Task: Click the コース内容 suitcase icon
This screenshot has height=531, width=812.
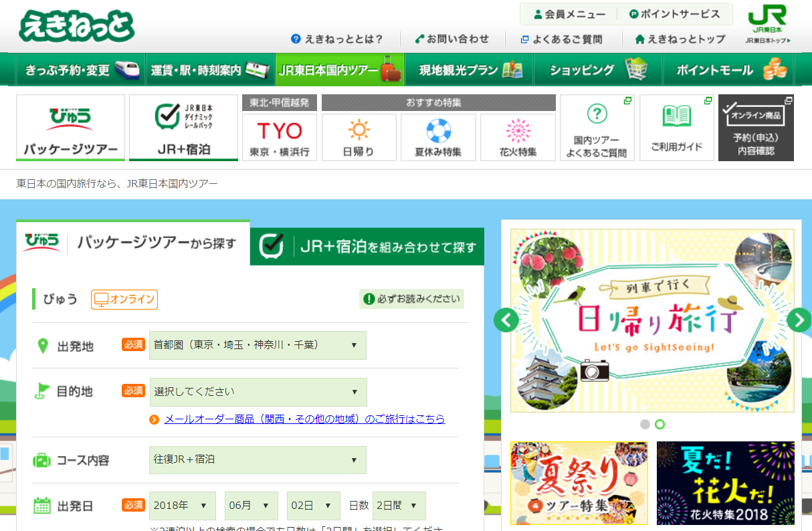Action: point(42,460)
